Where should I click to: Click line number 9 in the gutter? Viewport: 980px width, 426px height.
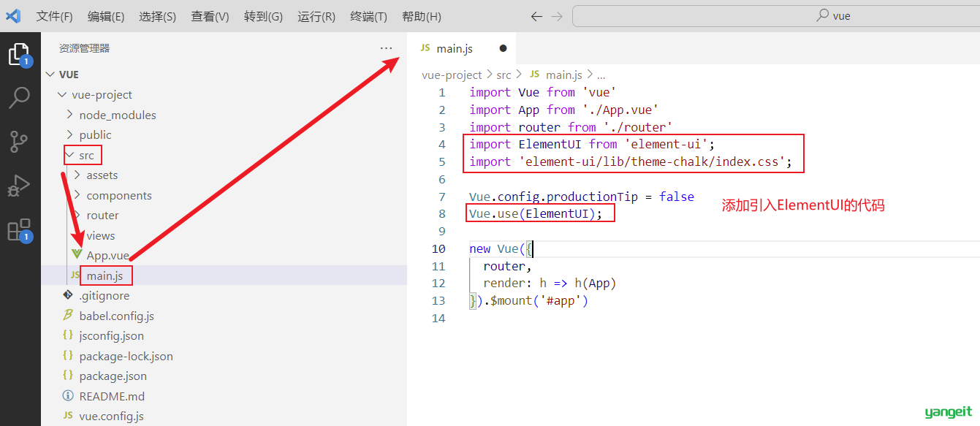coord(441,231)
